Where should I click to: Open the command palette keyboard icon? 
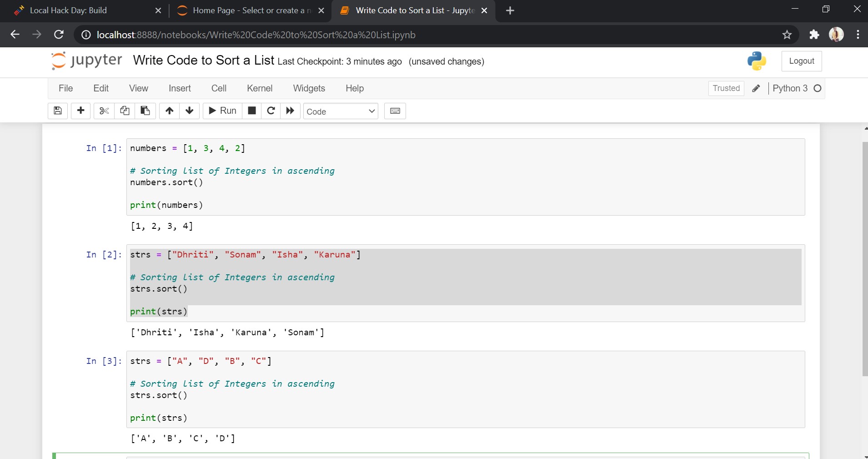pos(395,111)
